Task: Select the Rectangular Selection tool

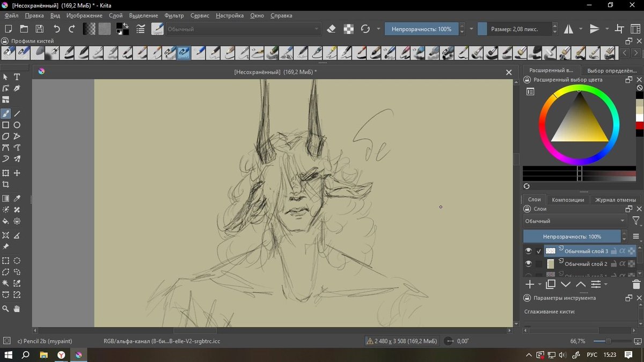Action: (5, 261)
